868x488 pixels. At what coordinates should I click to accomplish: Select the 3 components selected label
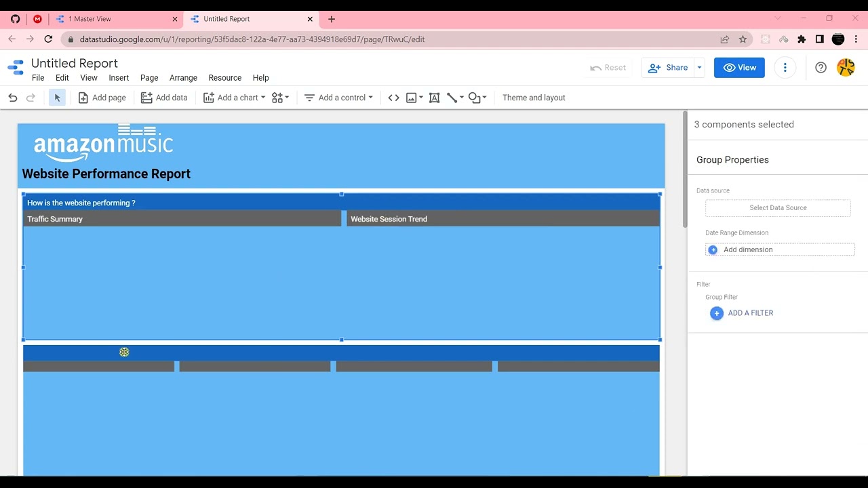[x=744, y=125]
